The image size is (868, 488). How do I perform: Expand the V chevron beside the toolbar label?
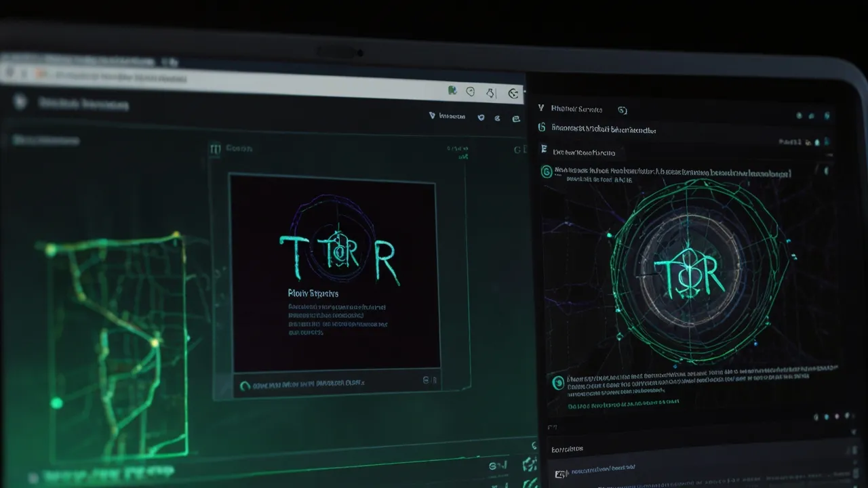433,116
